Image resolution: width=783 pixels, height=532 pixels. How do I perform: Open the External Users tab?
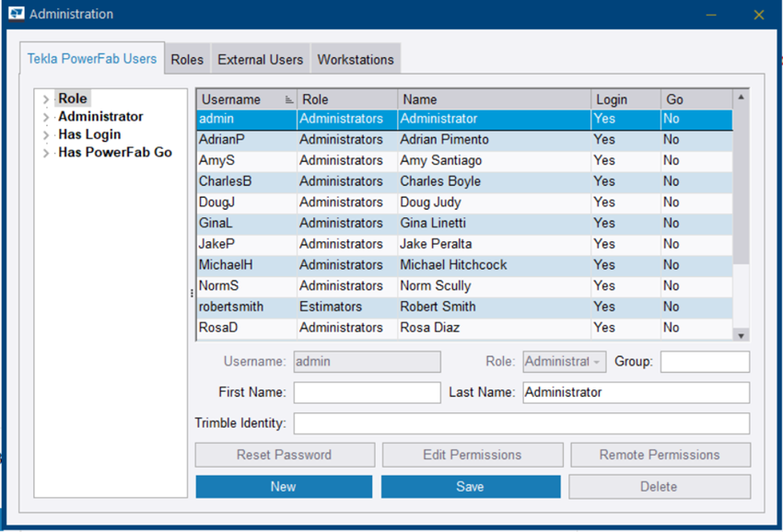260,60
